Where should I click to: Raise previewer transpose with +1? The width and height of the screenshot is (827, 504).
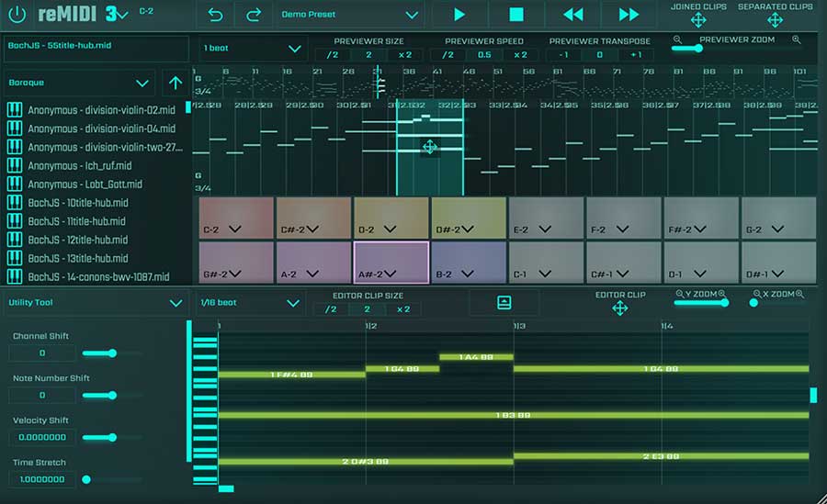pos(636,55)
